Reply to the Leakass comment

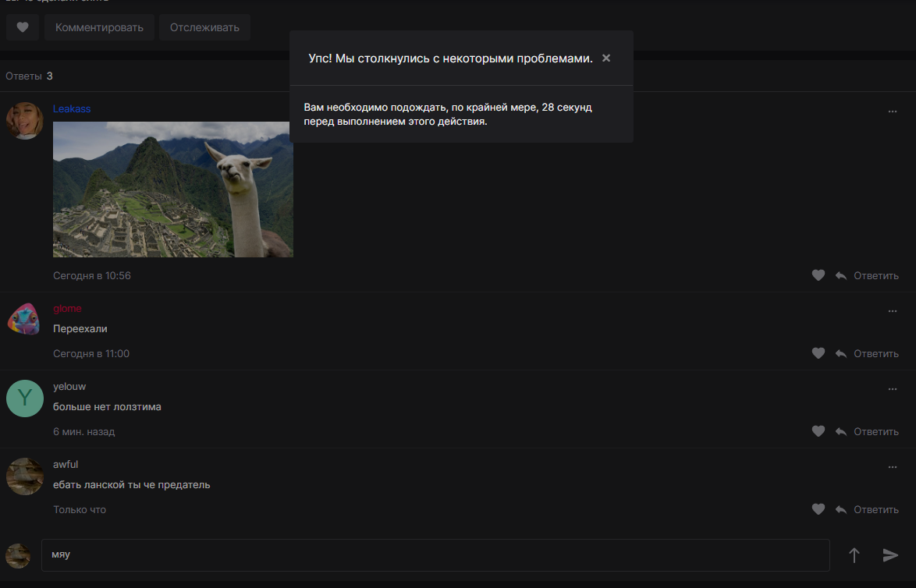(867, 275)
